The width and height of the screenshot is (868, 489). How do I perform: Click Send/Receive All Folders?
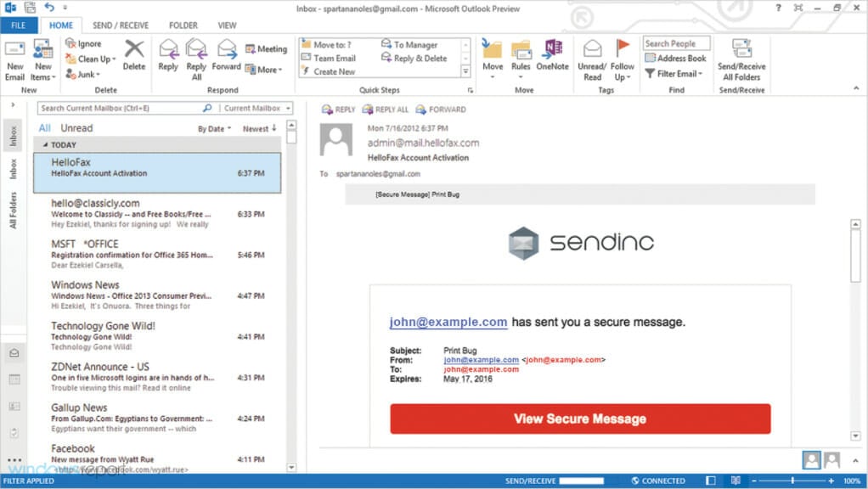(741, 60)
